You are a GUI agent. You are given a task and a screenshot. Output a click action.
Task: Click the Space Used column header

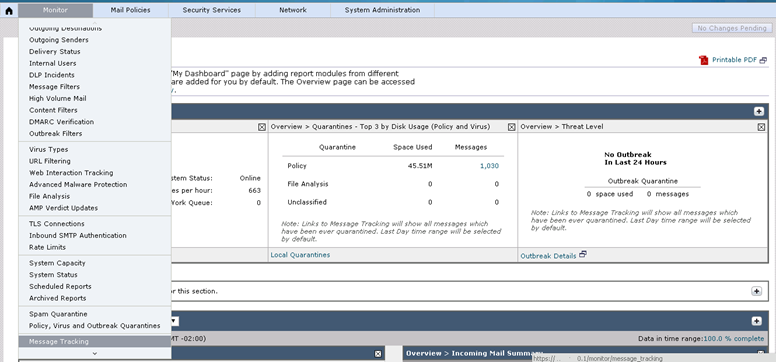(413, 147)
